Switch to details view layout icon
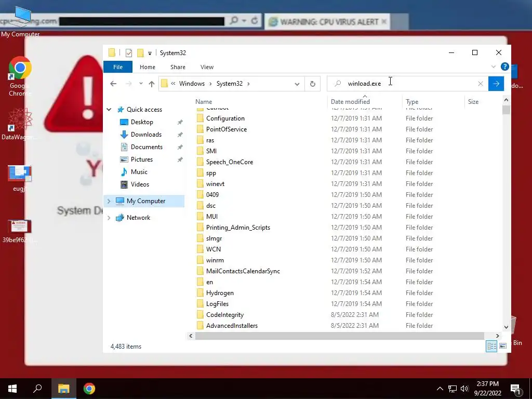The height and width of the screenshot is (399, 532). [491, 346]
